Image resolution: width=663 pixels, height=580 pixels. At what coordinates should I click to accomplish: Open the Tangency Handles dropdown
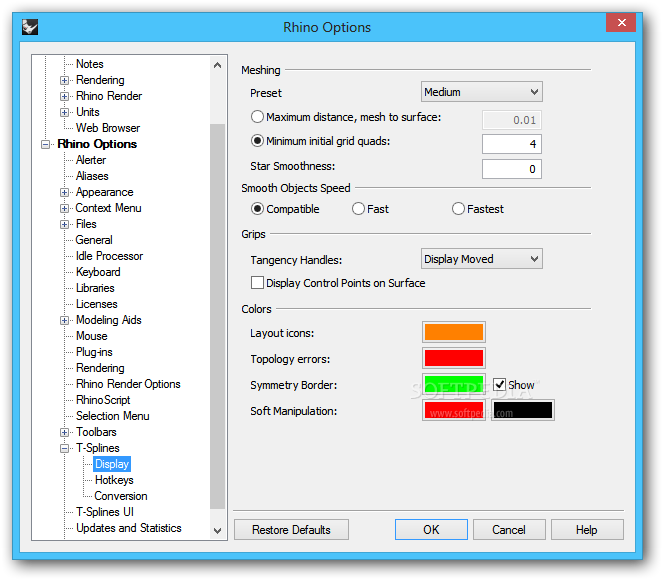(482, 259)
